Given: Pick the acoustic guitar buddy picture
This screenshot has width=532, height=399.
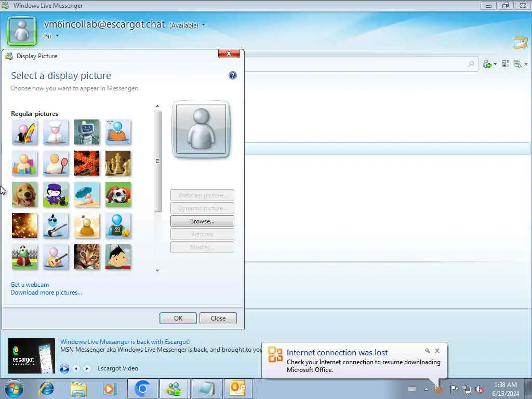Looking at the screenshot, I should (56, 257).
